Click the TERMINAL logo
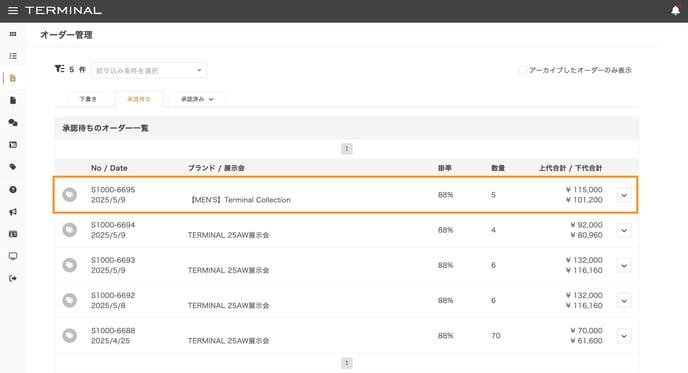The width and height of the screenshot is (688, 373). click(x=64, y=11)
